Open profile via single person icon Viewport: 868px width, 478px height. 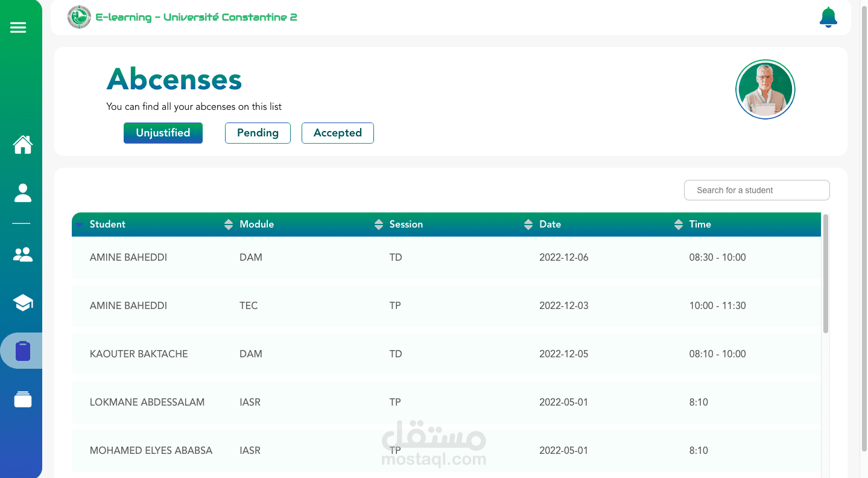click(23, 193)
